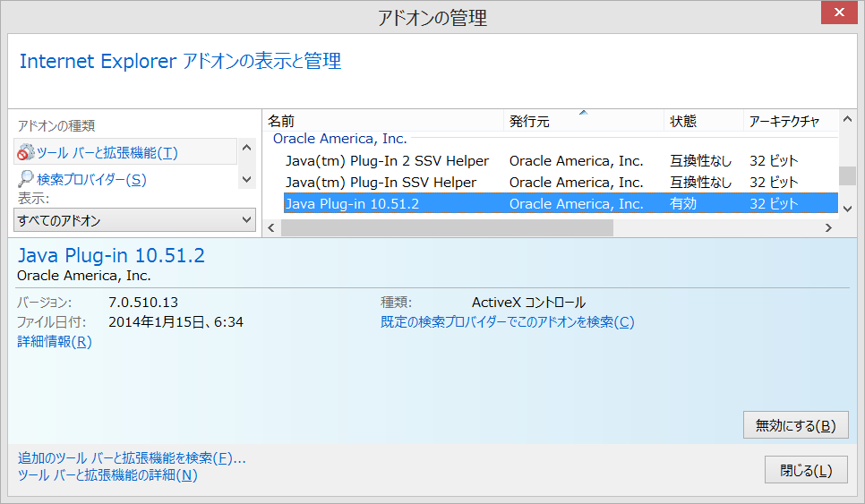Screen dimensions: 865x504
Task: Open ツール バーと拡張機能 add-on type
Action: (x=125, y=152)
